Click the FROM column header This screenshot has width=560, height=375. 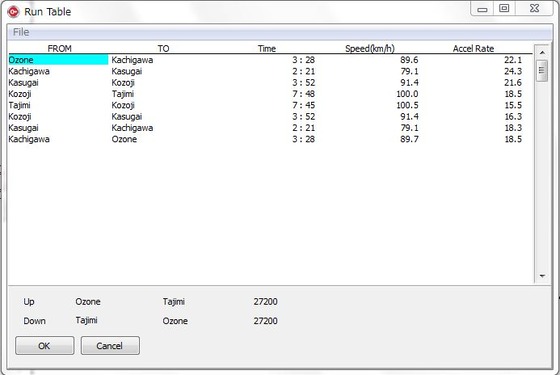pos(60,49)
